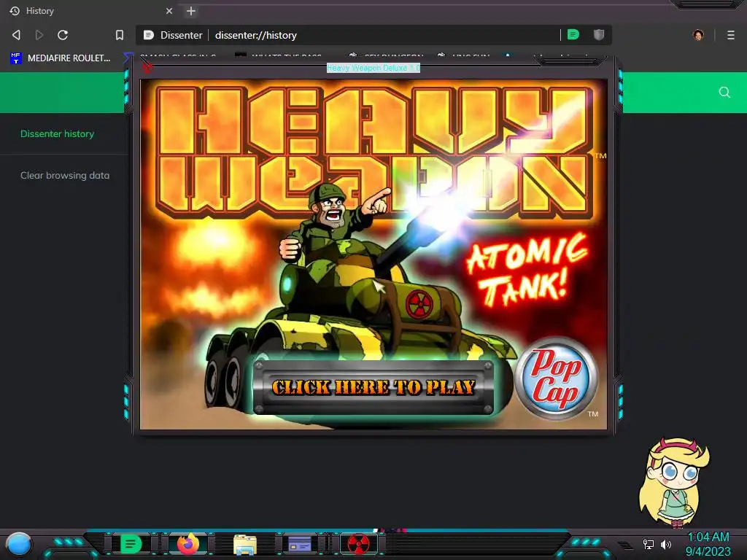This screenshot has width=747, height=560.
Task: Click the PopCap logo in the game
Action: pyautogui.click(x=555, y=379)
